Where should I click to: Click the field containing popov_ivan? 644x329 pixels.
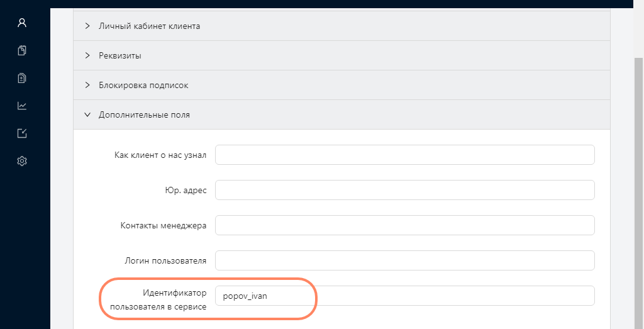(x=404, y=296)
